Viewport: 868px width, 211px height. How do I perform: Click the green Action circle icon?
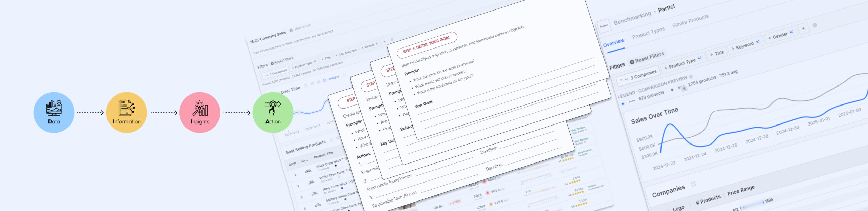[273, 113]
